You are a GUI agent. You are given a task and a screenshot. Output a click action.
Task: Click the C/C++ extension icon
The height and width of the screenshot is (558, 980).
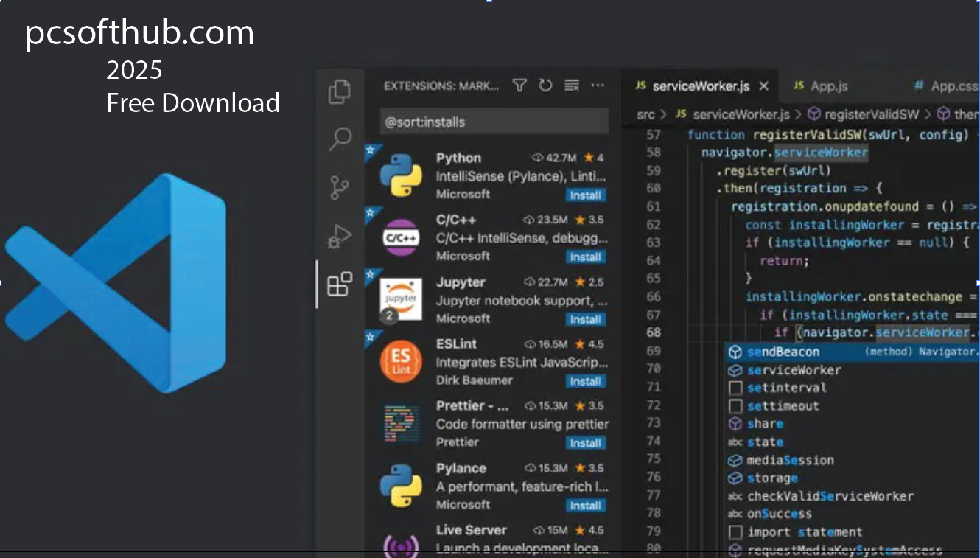401,237
